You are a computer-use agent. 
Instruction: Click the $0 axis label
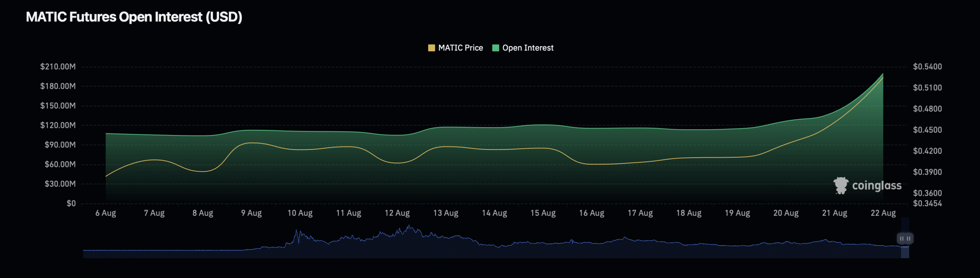click(x=71, y=203)
